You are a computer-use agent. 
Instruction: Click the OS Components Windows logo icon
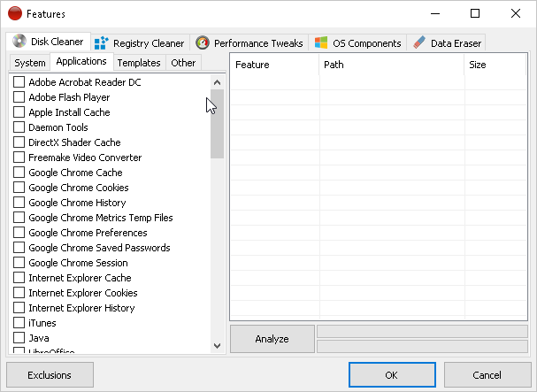click(321, 42)
